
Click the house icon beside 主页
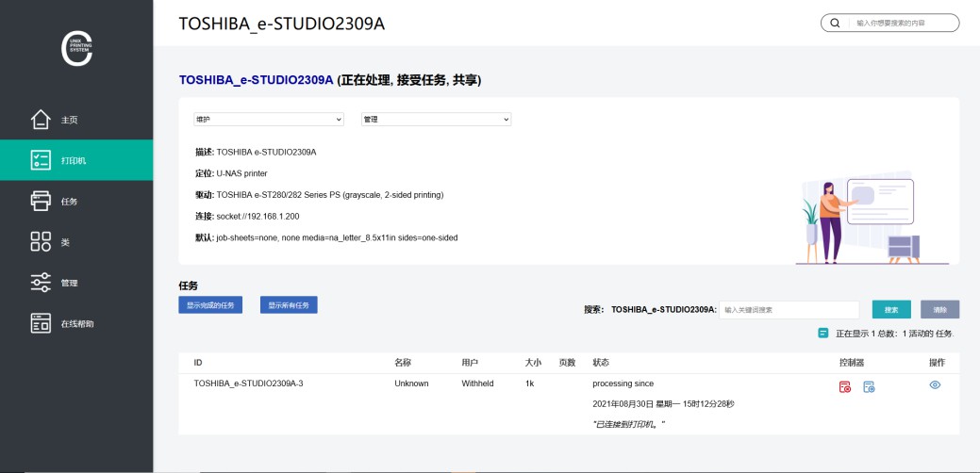click(x=41, y=119)
